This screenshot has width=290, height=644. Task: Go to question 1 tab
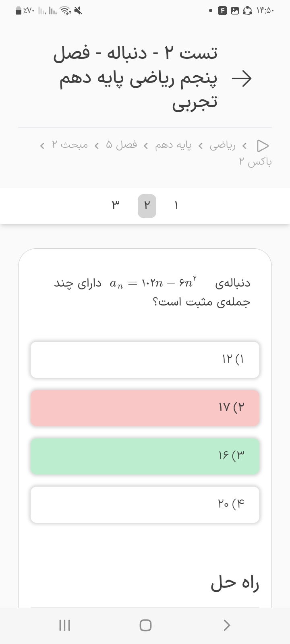[x=176, y=206]
